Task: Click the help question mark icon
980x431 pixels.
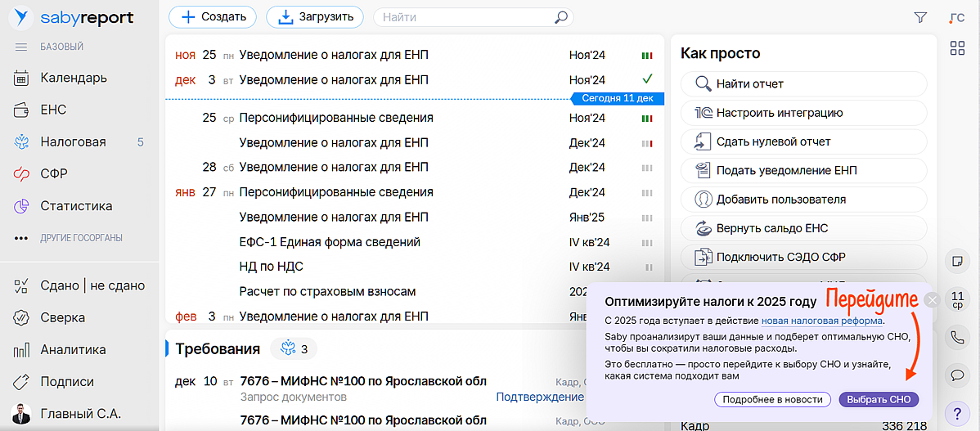Action: pyautogui.click(x=955, y=412)
